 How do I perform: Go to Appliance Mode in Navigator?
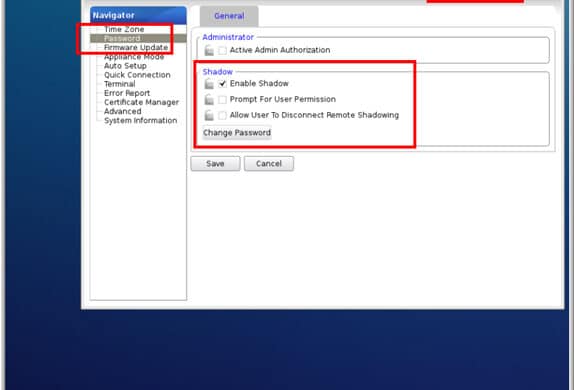[134, 57]
